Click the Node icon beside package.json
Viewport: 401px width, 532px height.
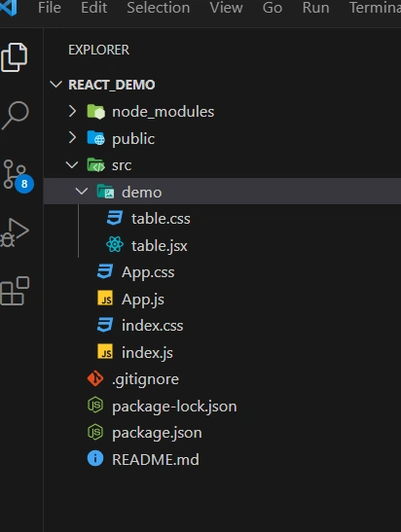[x=95, y=432]
